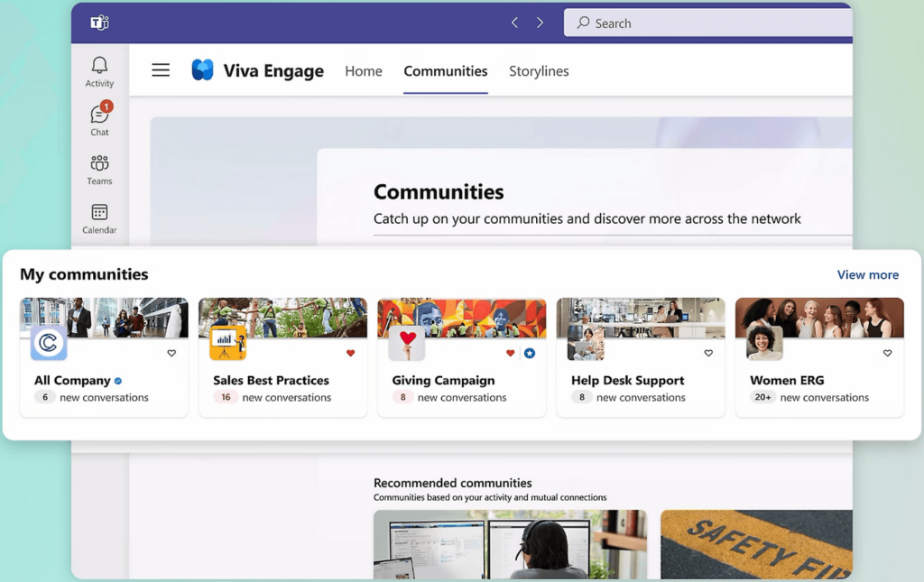
Task: Click the Search magnifier icon
Action: (x=583, y=23)
